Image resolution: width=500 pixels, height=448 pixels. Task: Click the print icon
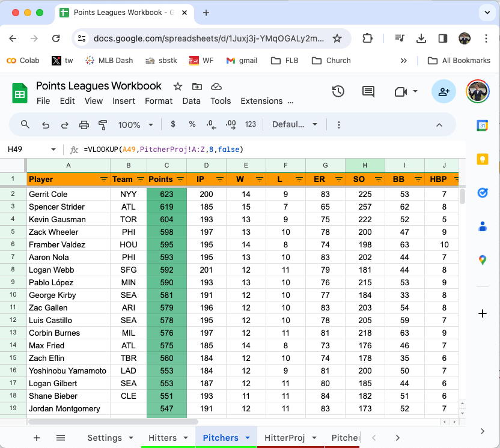(84, 125)
